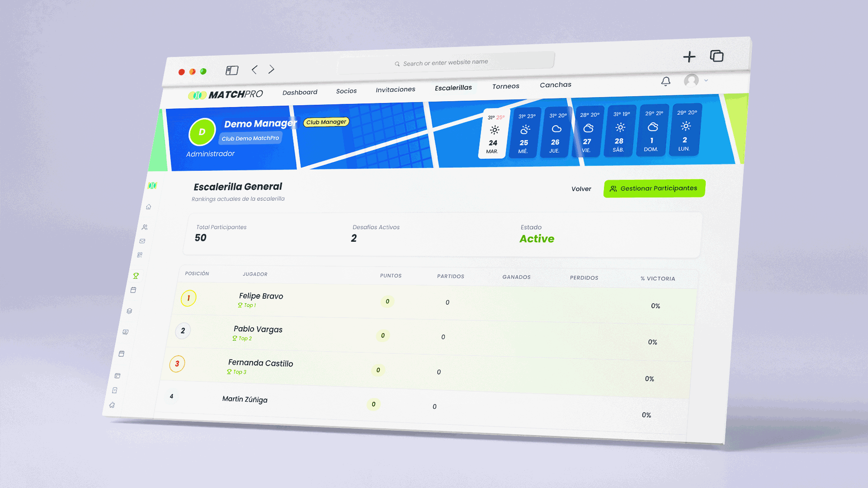This screenshot has height=488, width=868.
Task: Click the % VICTORIA column header
Action: coord(658,279)
